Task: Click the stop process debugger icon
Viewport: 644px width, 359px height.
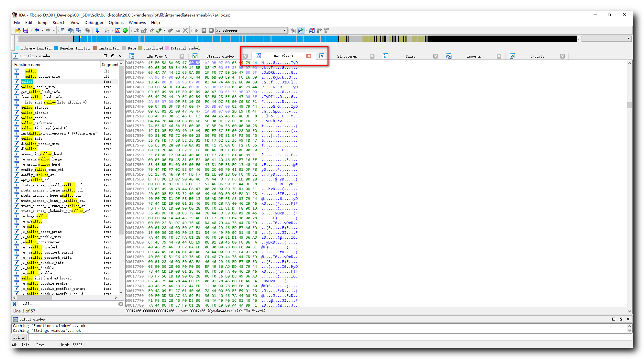Action: point(211,30)
